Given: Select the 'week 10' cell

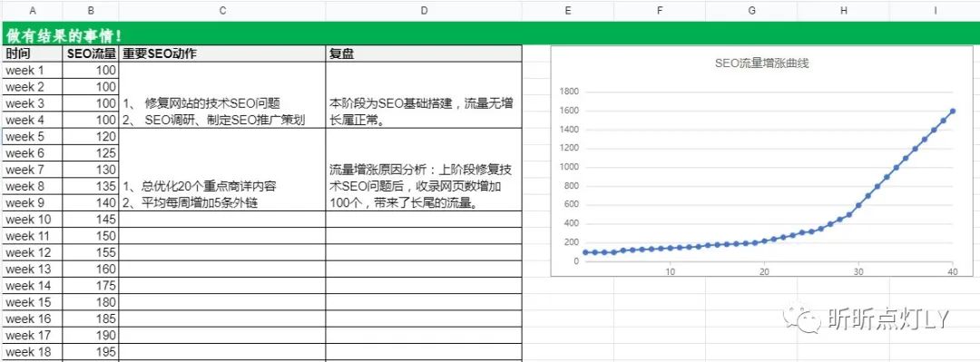Looking at the screenshot, I should tap(33, 220).
